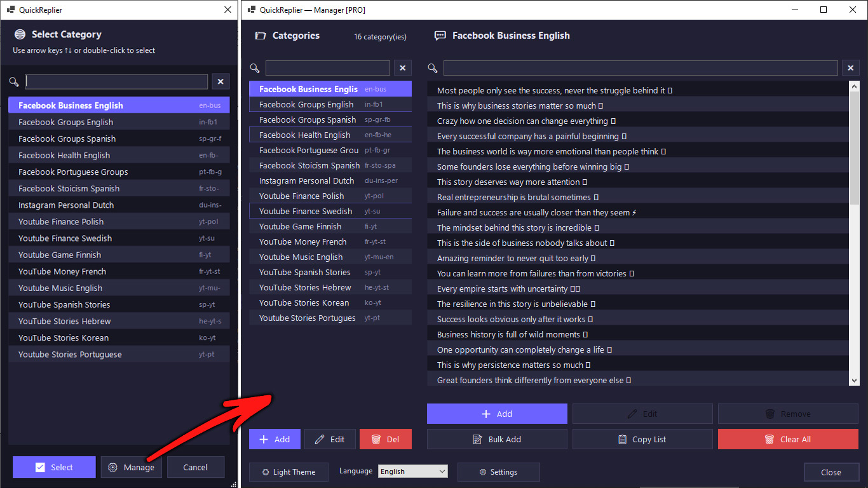The image size is (868, 488).
Task: Maximize the QuickReplier Manager window
Action: [824, 10]
